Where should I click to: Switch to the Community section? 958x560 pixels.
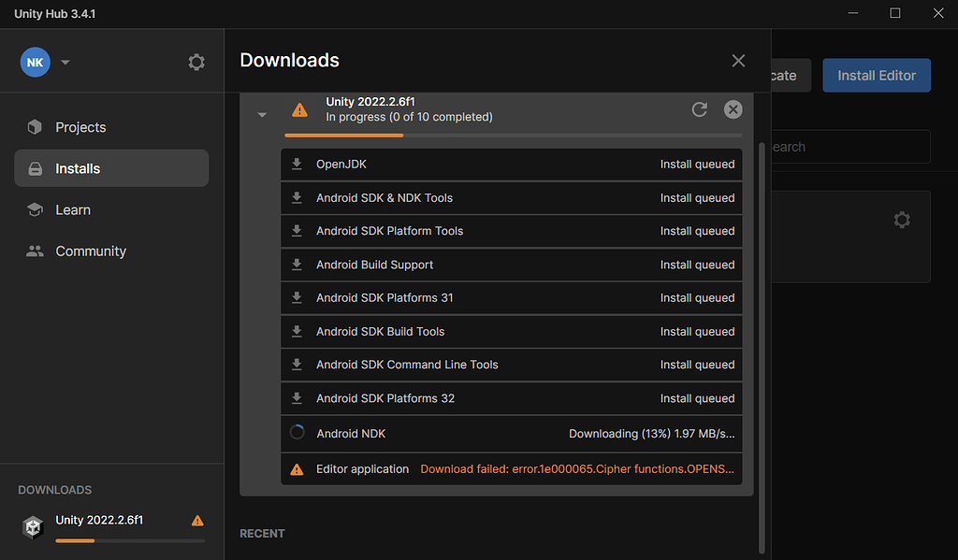(x=91, y=251)
